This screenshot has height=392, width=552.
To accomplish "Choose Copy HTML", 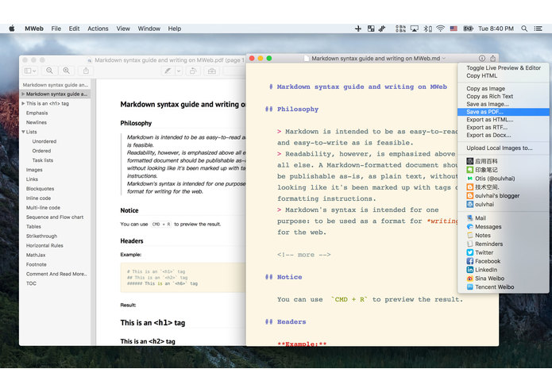I will point(503,75).
